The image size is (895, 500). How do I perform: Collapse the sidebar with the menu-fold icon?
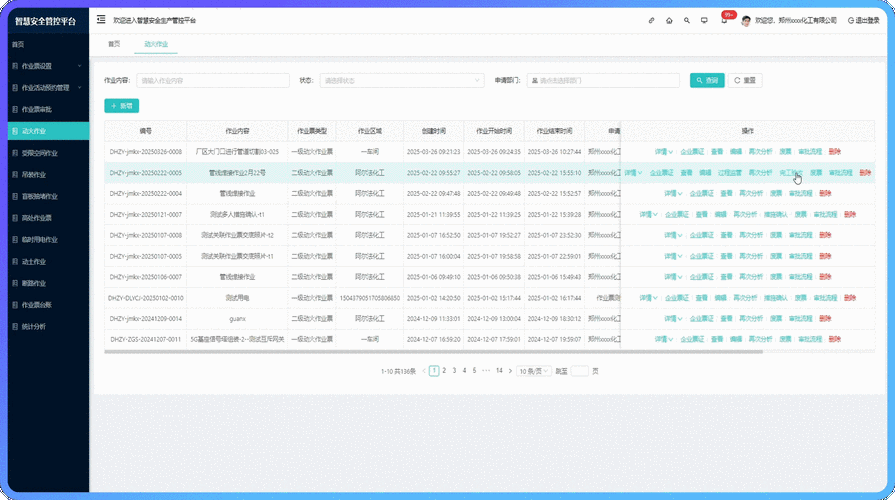coord(101,20)
